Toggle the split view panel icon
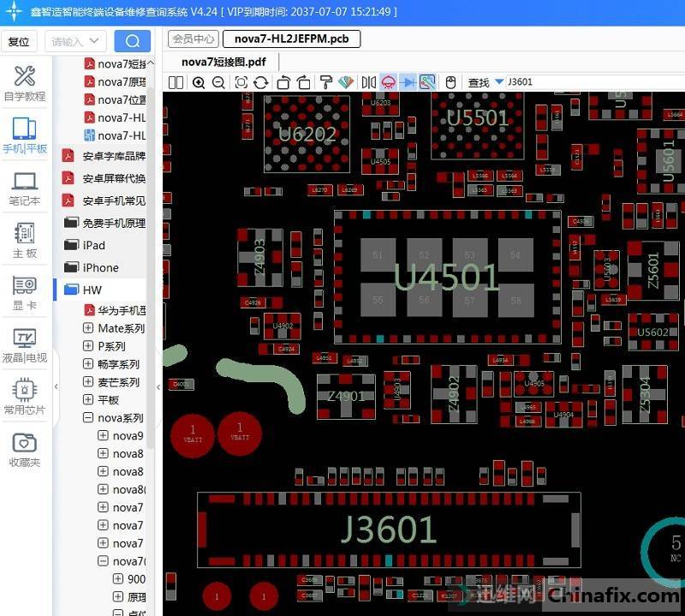Image resolution: width=685 pixels, height=616 pixels. tap(176, 82)
